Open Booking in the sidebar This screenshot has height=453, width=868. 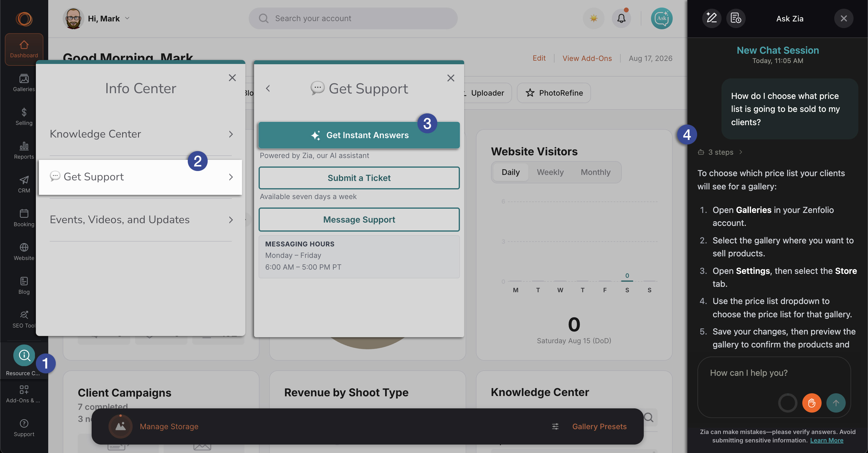(x=24, y=217)
